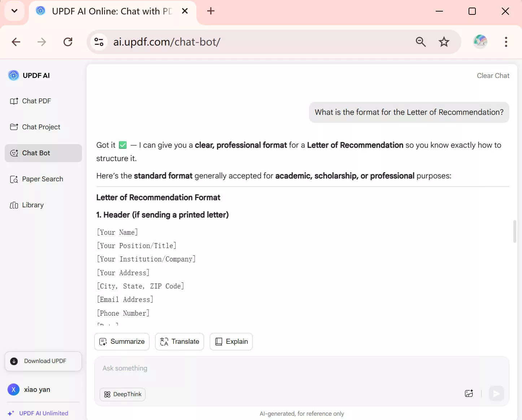Clear Chat conversation
Screen dimensions: 522x420
click(493, 76)
